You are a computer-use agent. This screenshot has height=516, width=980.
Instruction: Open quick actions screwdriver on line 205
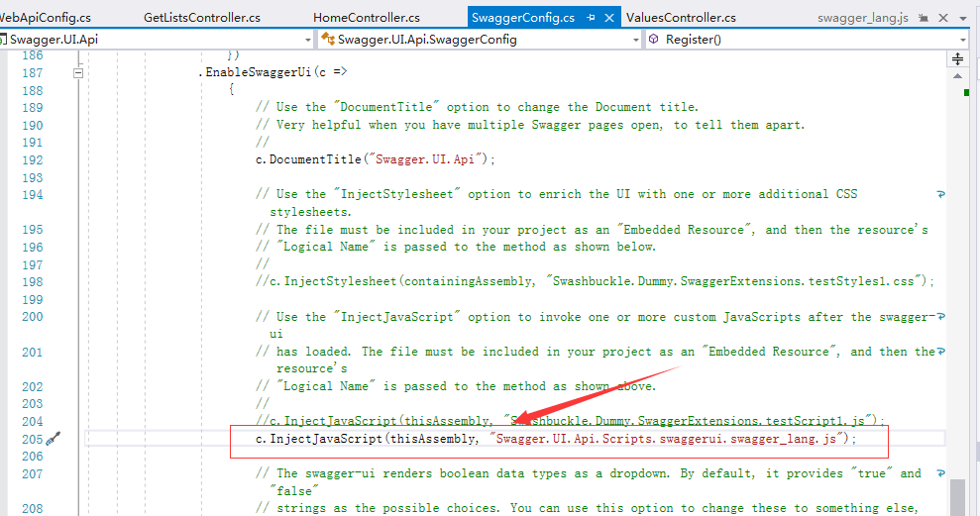(x=54, y=439)
